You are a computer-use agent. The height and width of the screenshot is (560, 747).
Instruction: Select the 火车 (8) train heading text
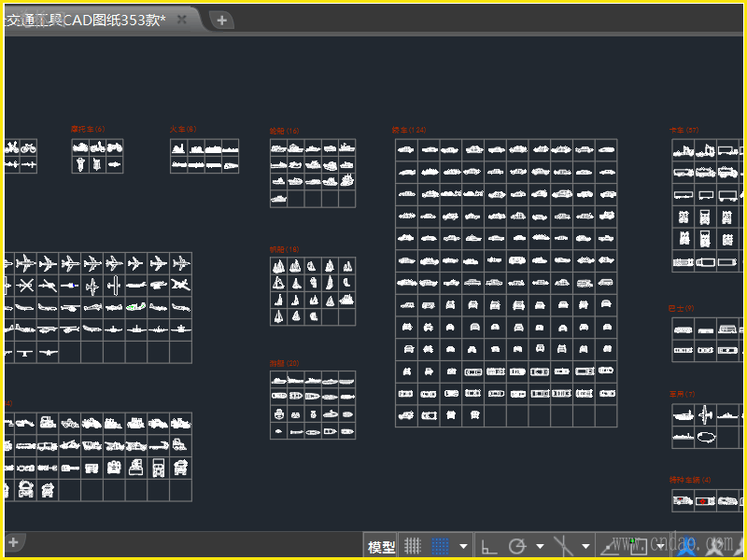[x=182, y=129]
